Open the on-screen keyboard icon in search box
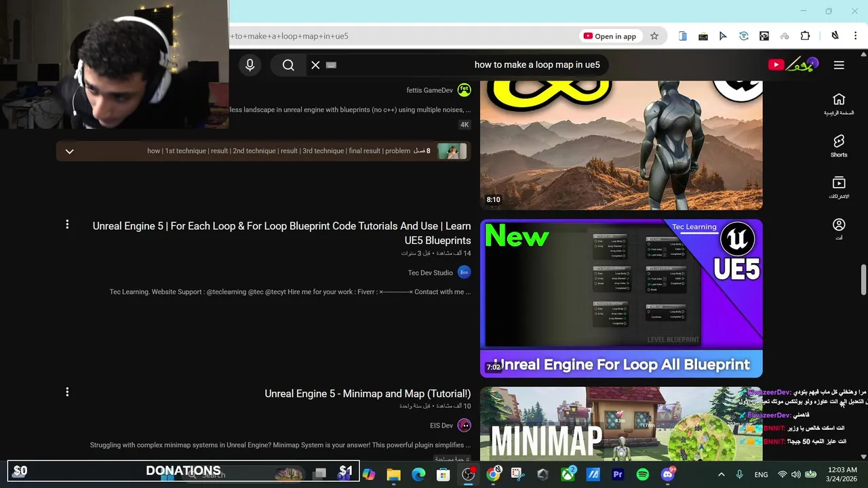Screen dimensions: 868x488 coord(331,65)
